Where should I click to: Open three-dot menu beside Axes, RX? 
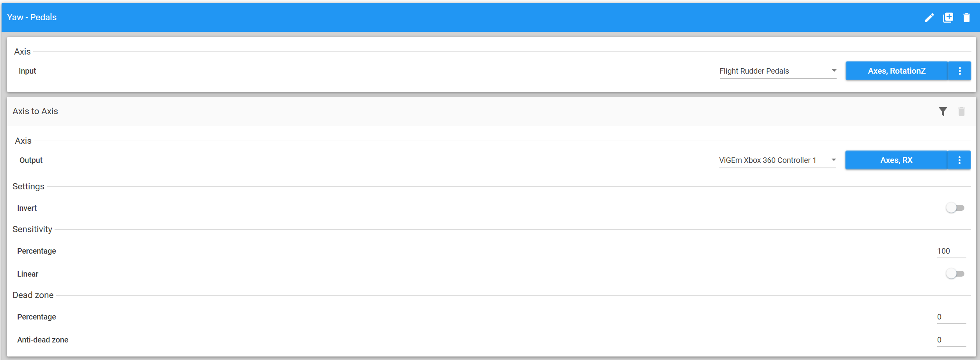(x=959, y=160)
